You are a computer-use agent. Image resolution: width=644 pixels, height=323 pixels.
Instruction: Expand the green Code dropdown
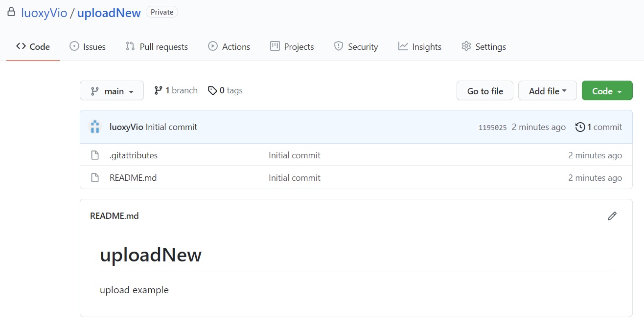(x=607, y=91)
